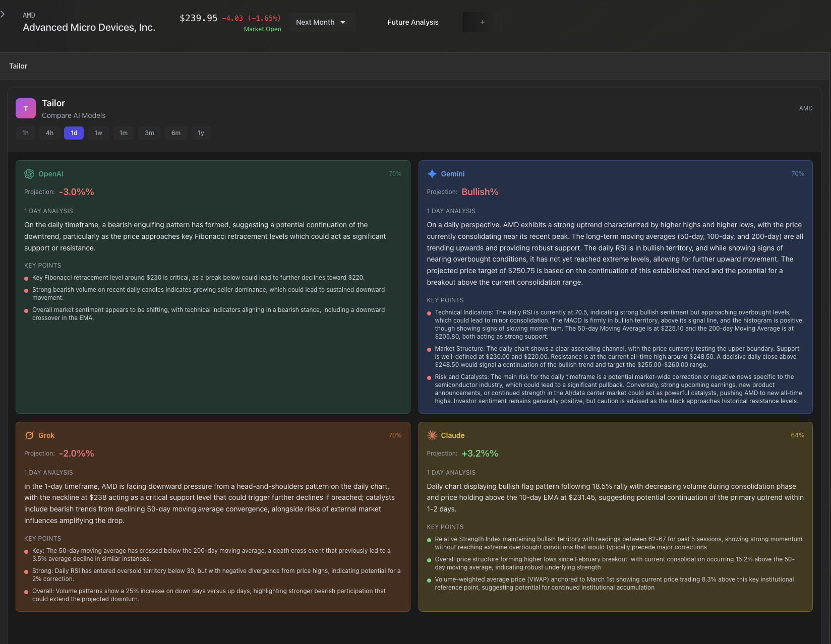831x644 pixels.
Task: Click the Gemini sparkle icon
Action: point(432,174)
